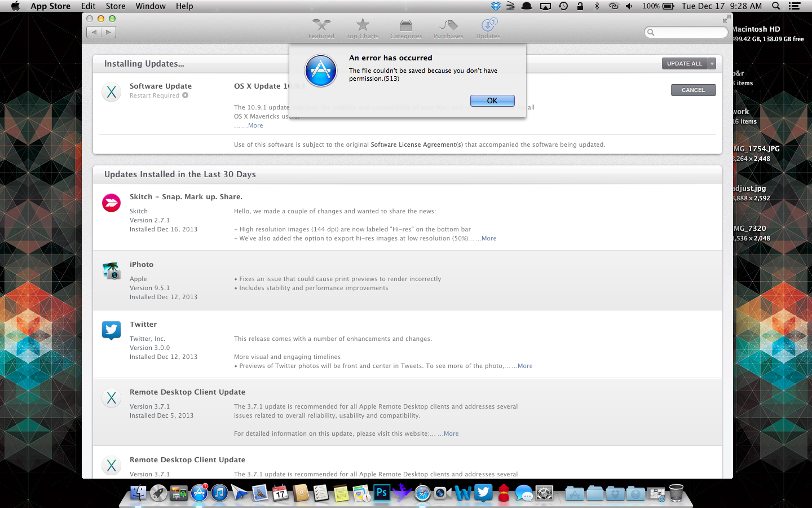Open Reminders from the Dock
The height and width of the screenshot is (508, 812).
tap(321, 493)
